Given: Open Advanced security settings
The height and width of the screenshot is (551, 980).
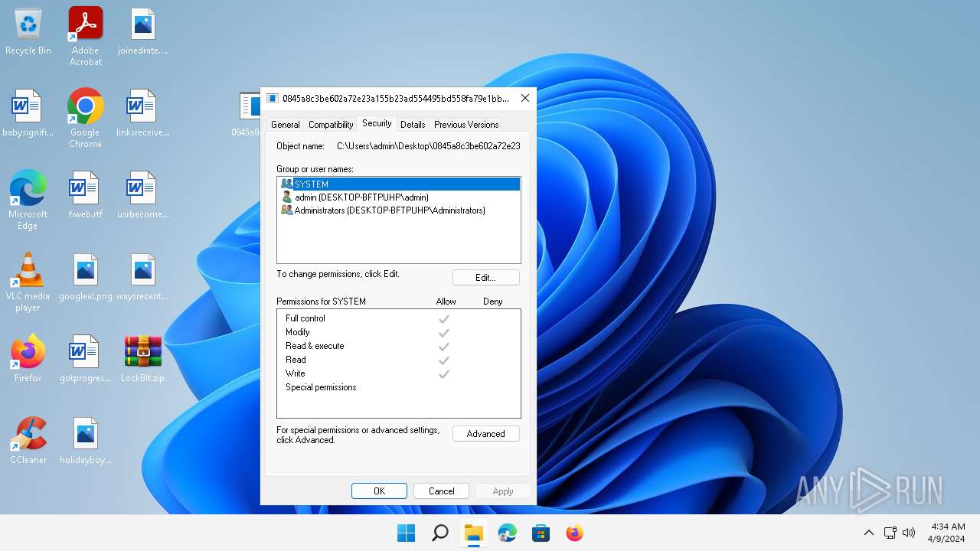Looking at the screenshot, I should tap(486, 434).
